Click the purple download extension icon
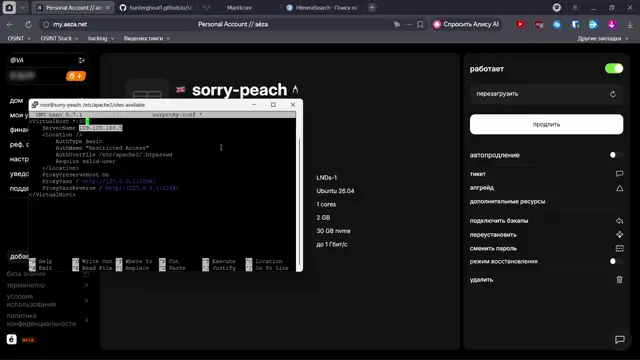Image resolution: width=640 pixels, height=360 pixels. 611,24
